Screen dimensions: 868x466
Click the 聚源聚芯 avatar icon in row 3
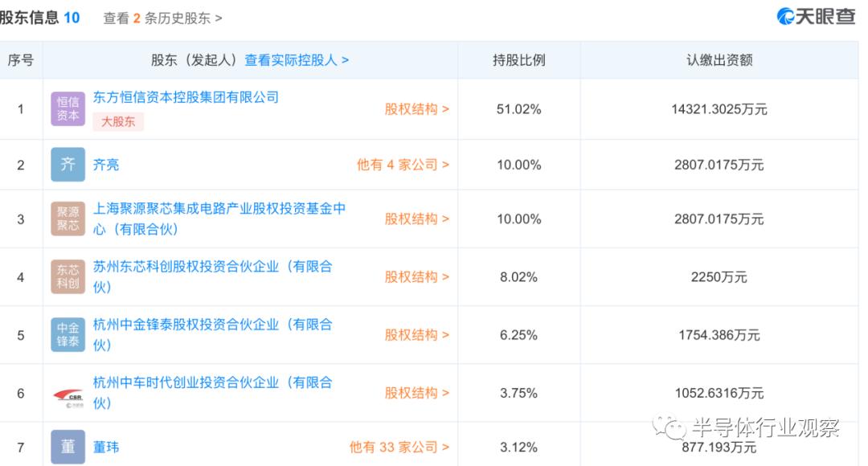pyautogui.click(x=68, y=219)
